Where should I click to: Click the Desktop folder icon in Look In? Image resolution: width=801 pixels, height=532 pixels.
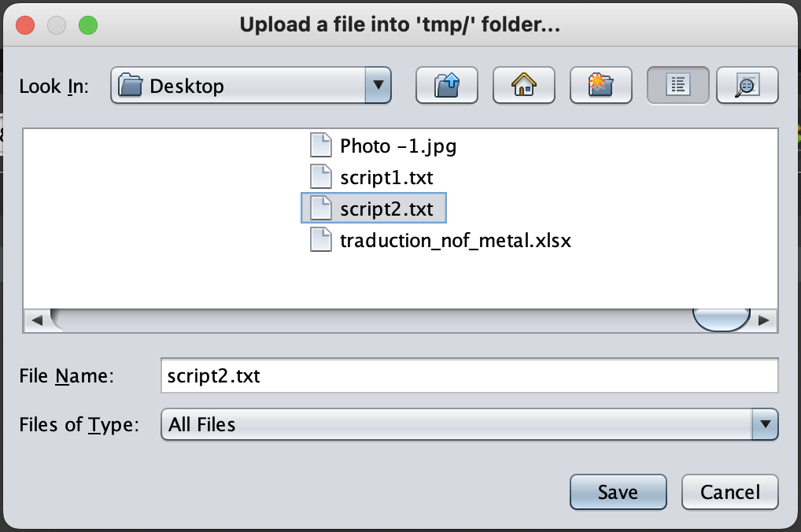click(130, 85)
